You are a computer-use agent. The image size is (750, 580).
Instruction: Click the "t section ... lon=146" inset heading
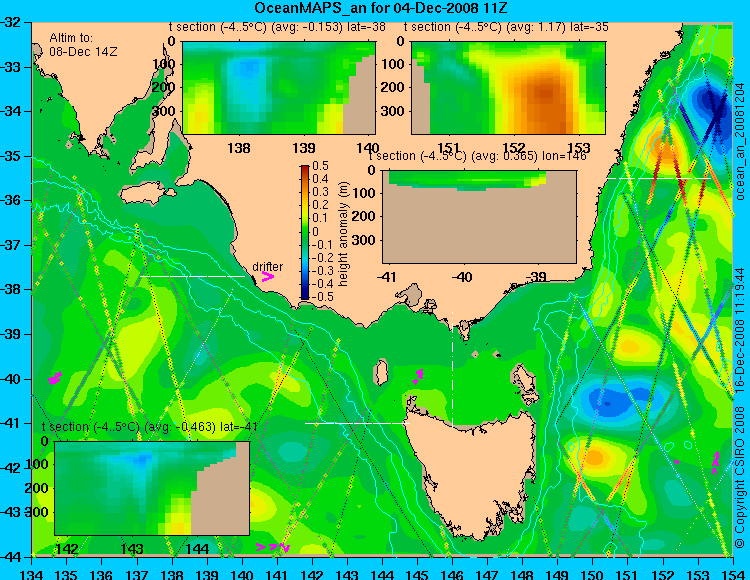(x=477, y=156)
